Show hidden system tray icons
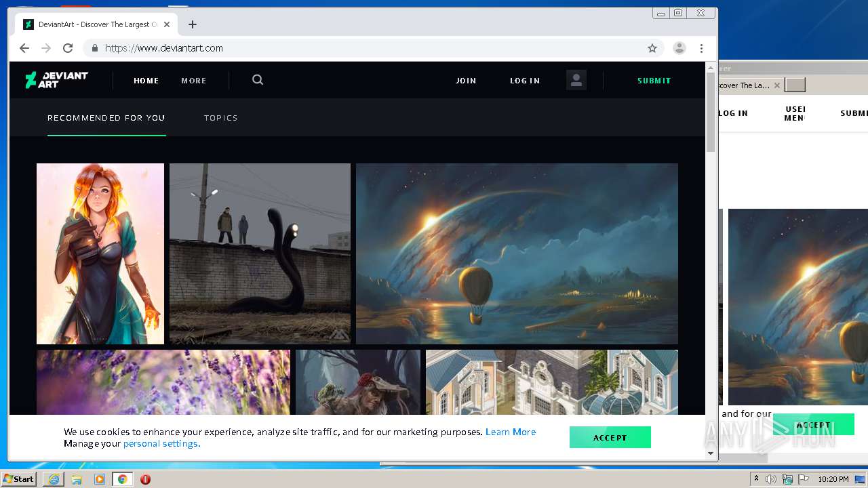 pos(756,479)
